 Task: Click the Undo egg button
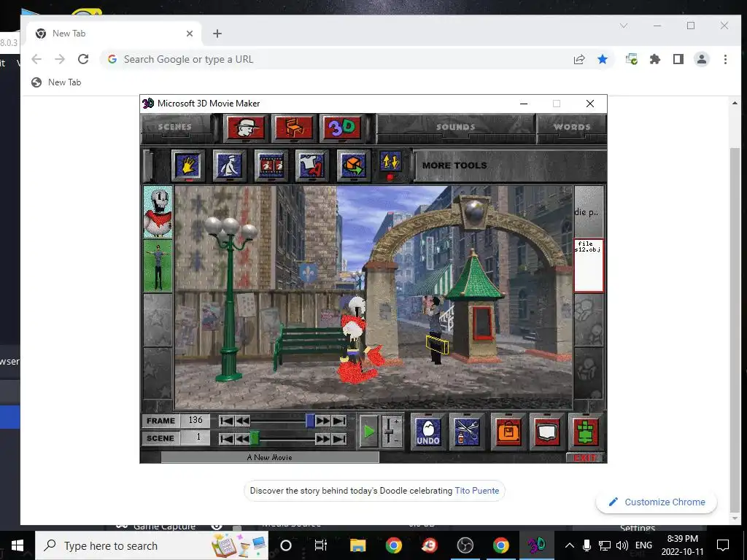[427, 432]
